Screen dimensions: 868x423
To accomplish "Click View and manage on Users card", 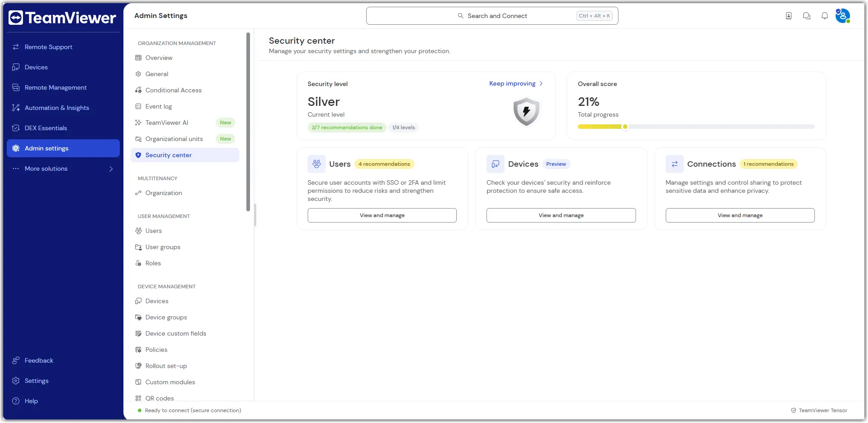I will pyautogui.click(x=382, y=215).
